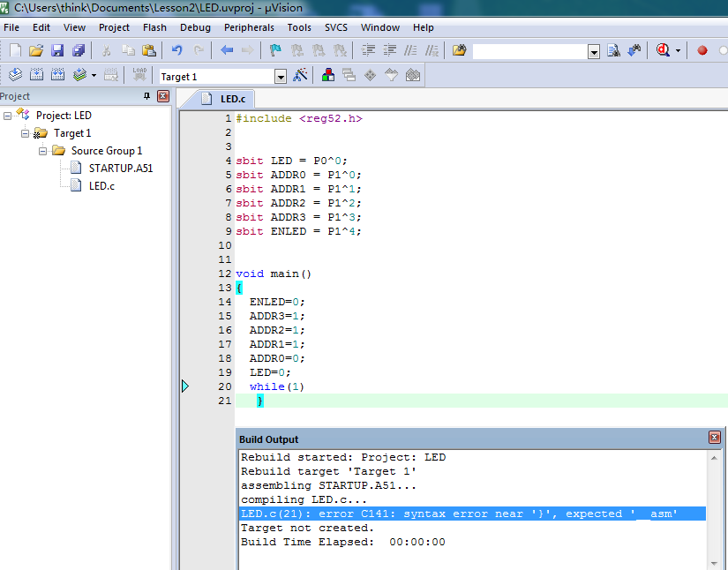
Task: Close the Build Output window
Action: 714,438
